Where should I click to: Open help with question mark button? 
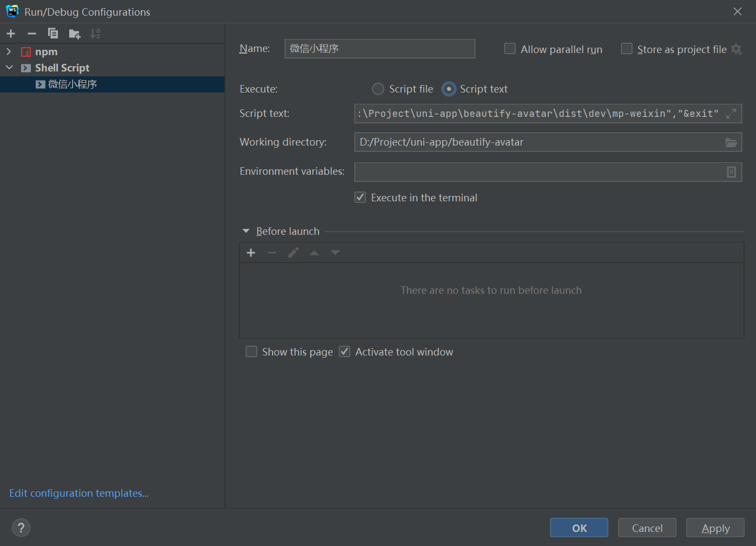pyautogui.click(x=21, y=528)
